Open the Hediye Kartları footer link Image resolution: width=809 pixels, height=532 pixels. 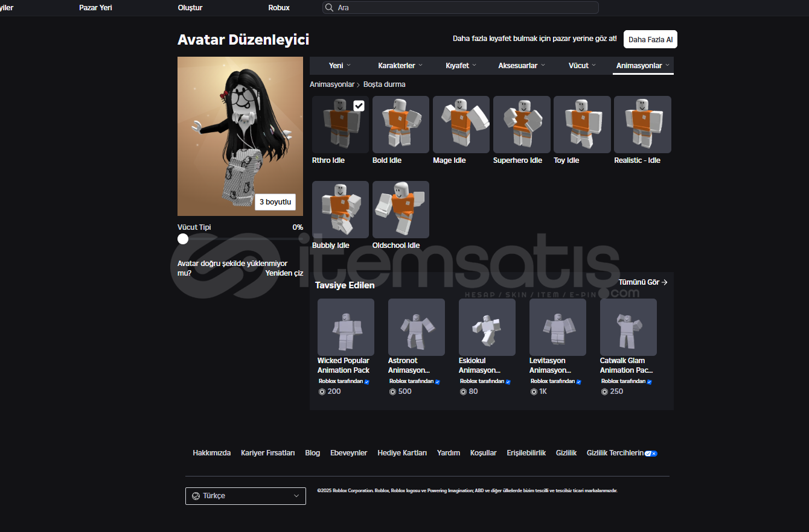402,453
